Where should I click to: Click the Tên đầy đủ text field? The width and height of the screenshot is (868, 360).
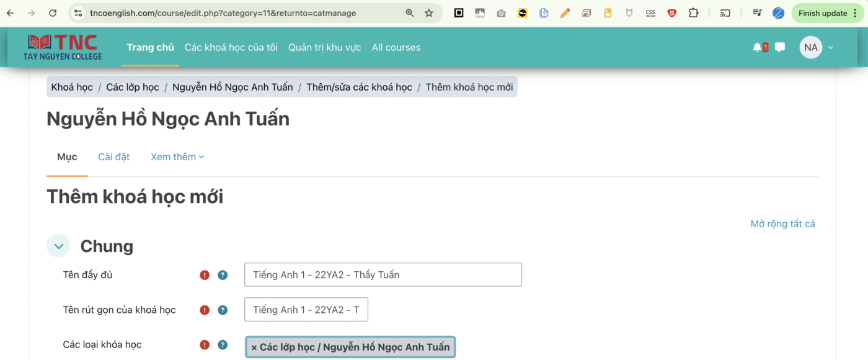[x=383, y=275]
